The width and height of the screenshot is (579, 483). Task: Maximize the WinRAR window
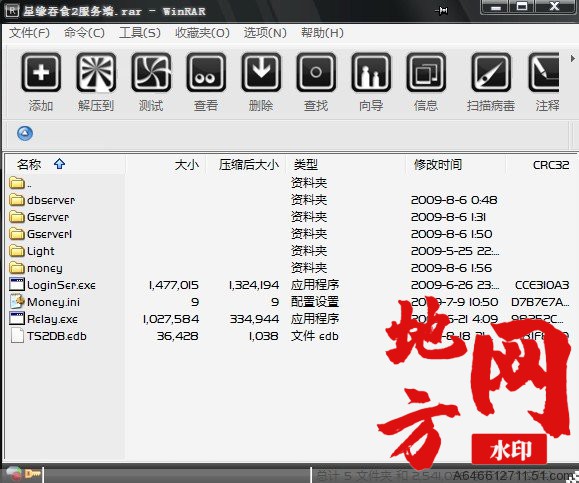[x=521, y=7]
